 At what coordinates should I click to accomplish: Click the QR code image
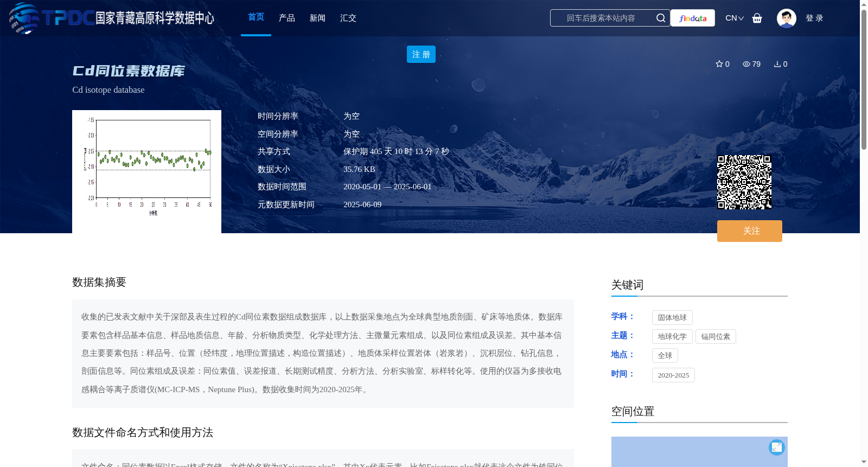(744, 182)
